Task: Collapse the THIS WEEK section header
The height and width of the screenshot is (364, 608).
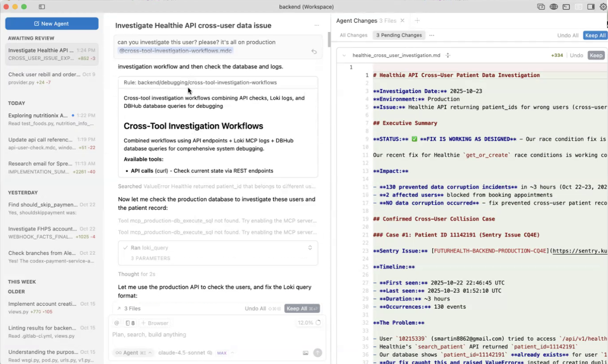Action: pyautogui.click(x=22, y=282)
